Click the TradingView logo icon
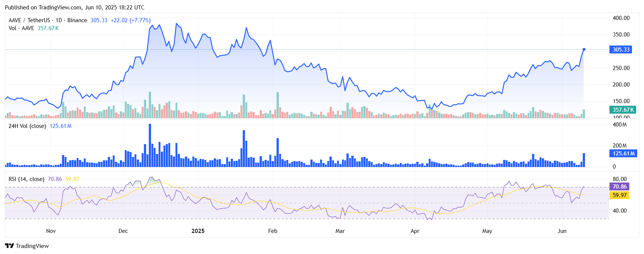Image resolution: width=644 pixels, height=254 pixels. [9, 246]
